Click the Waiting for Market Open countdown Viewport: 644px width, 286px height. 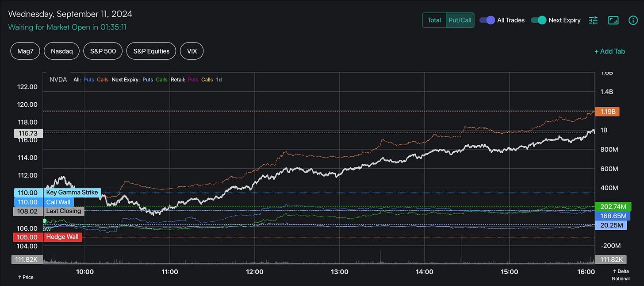(67, 27)
